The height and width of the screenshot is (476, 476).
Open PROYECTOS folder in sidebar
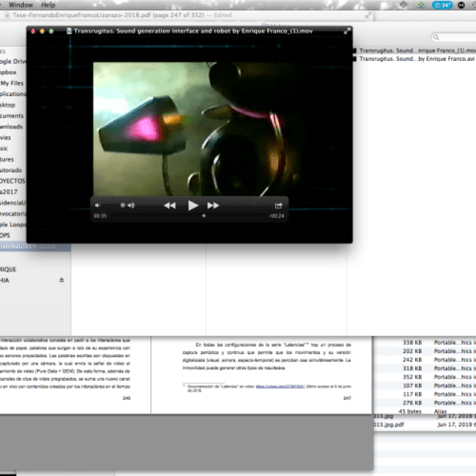pyautogui.click(x=13, y=181)
